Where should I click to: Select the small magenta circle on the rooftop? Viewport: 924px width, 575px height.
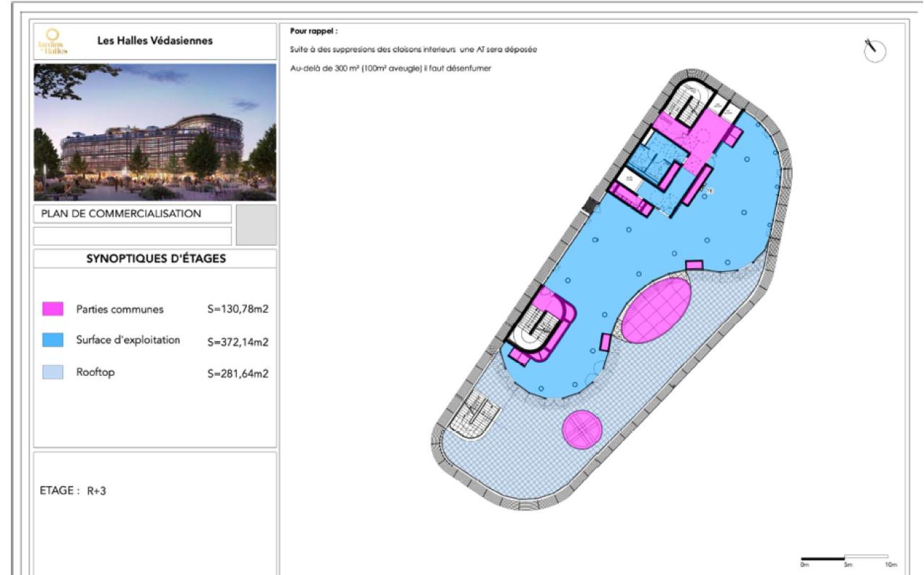(x=582, y=429)
